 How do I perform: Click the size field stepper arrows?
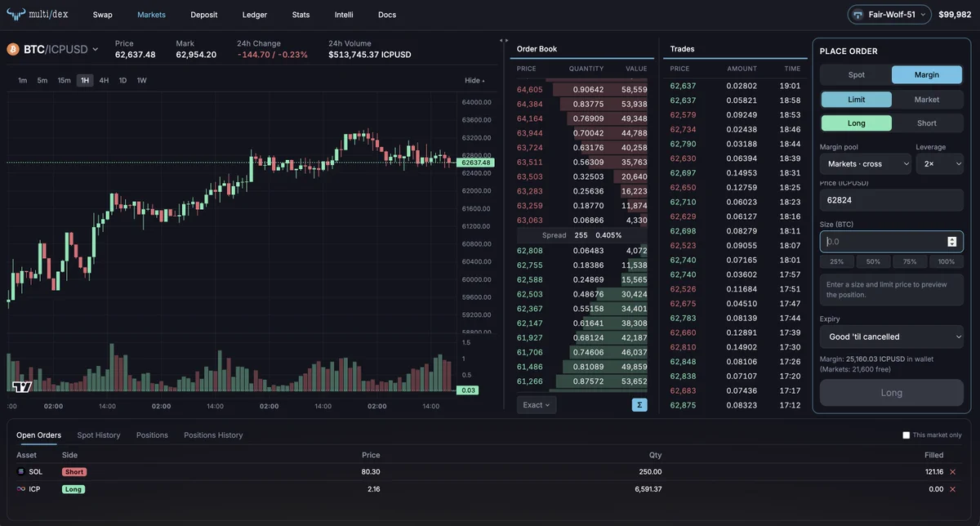[x=951, y=242]
